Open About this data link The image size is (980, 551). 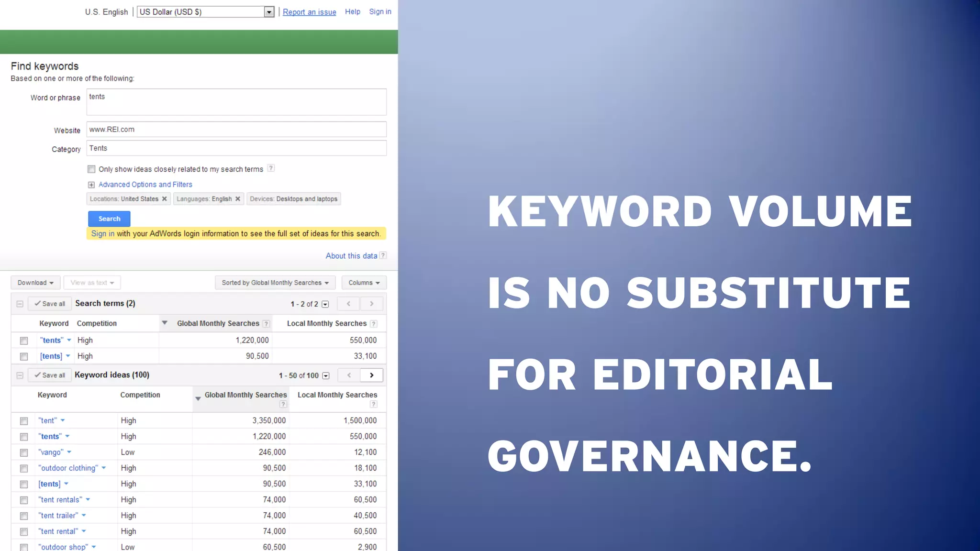click(351, 256)
